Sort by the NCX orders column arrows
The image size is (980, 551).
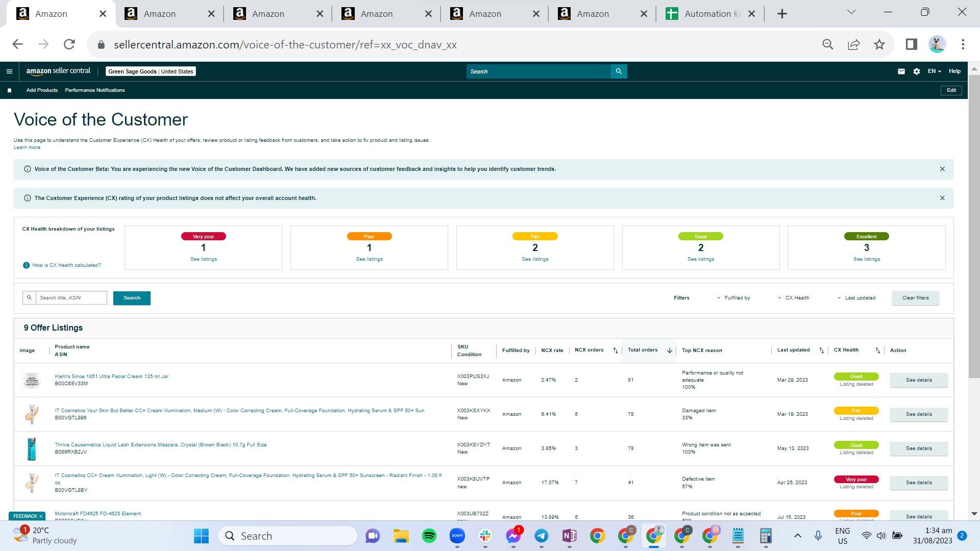616,350
